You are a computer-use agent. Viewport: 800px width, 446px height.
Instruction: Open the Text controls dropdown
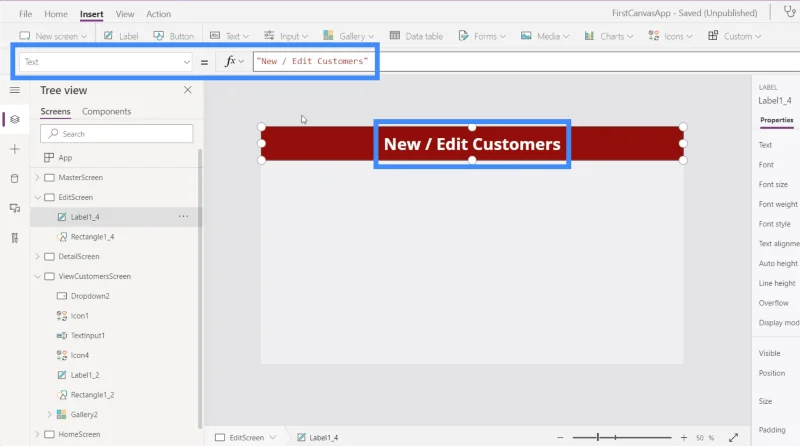[x=230, y=36]
